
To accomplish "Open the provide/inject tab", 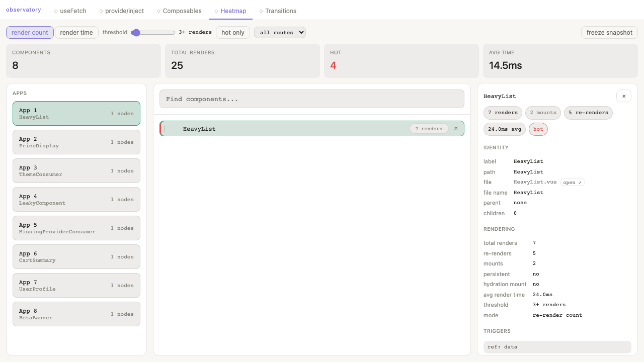I will coord(121,11).
